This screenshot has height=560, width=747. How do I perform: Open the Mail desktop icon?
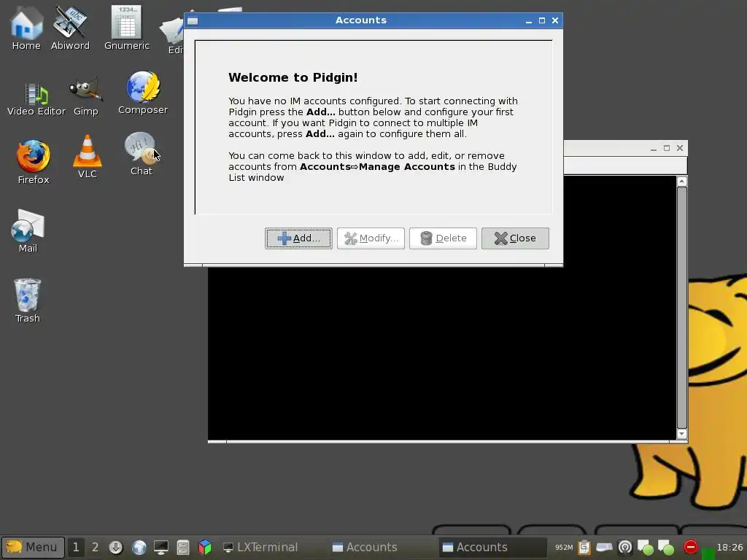click(x=28, y=231)
